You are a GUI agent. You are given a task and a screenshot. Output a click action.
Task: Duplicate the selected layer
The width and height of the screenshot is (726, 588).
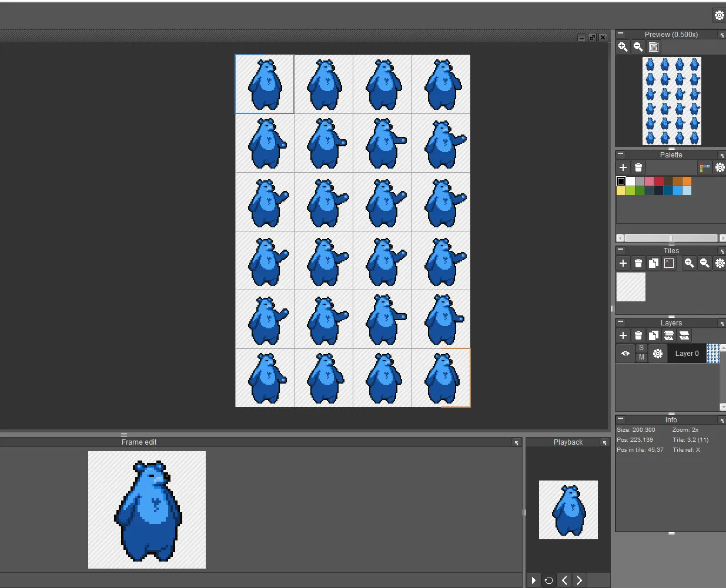coord(654,335)
